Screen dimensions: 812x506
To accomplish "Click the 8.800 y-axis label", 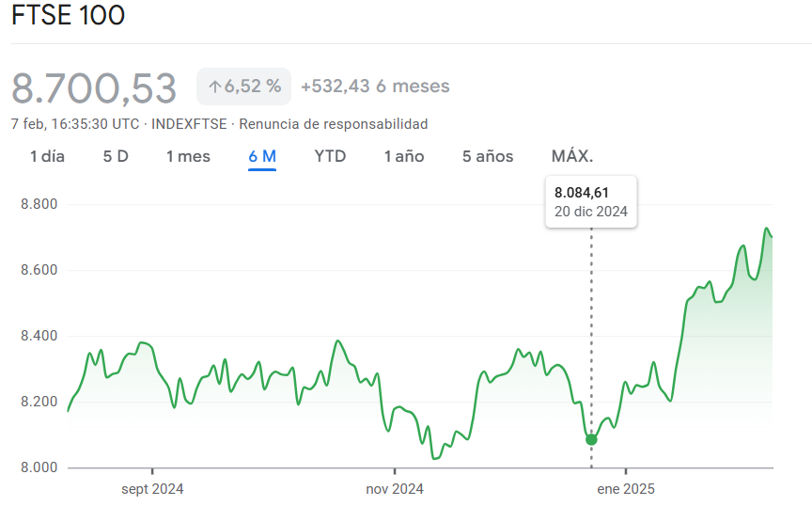I will [39, 204].
